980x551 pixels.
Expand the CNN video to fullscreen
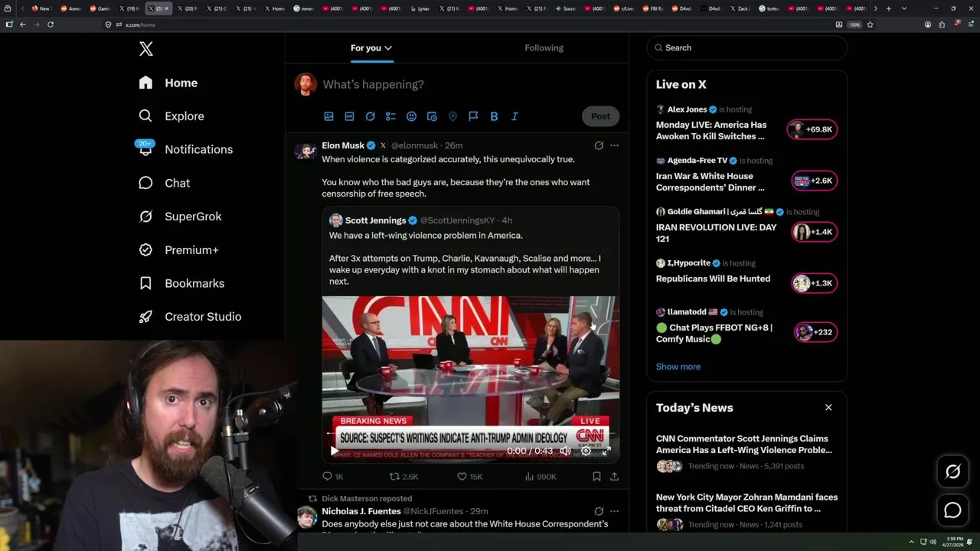(x=605, y=451)
